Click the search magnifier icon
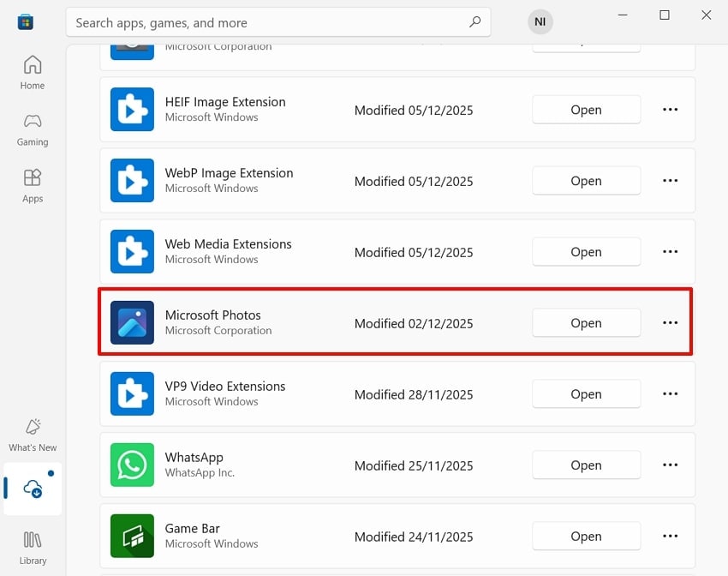Image resolution: width=728 pixels, height=576 pixels. 474,22
